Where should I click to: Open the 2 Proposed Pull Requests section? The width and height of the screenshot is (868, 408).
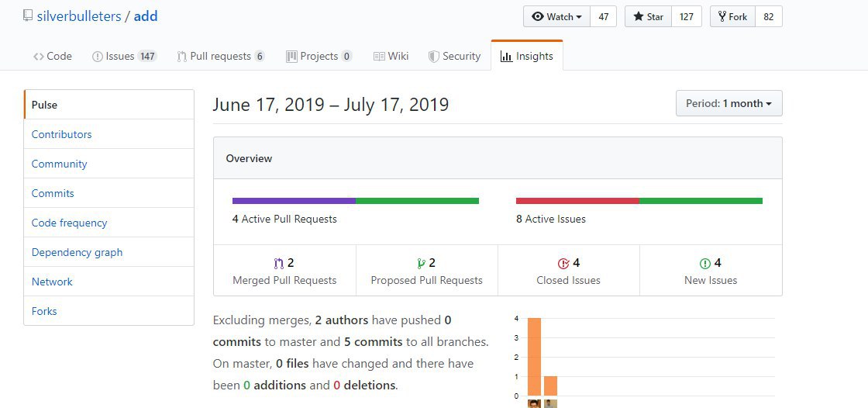(427, 271)
